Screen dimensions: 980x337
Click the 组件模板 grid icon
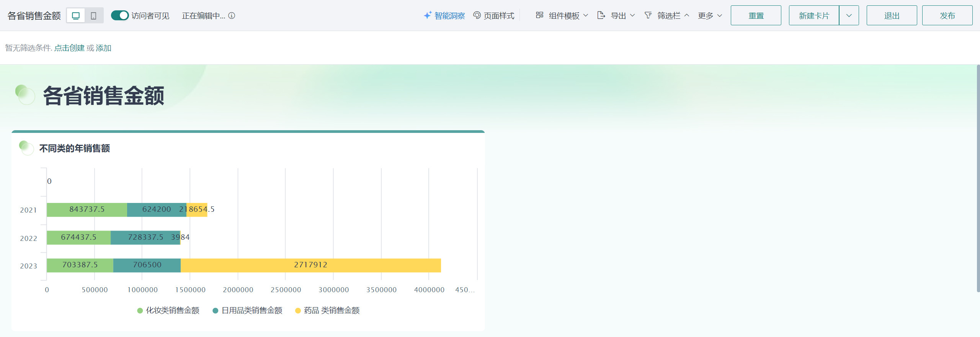(539, 15)
